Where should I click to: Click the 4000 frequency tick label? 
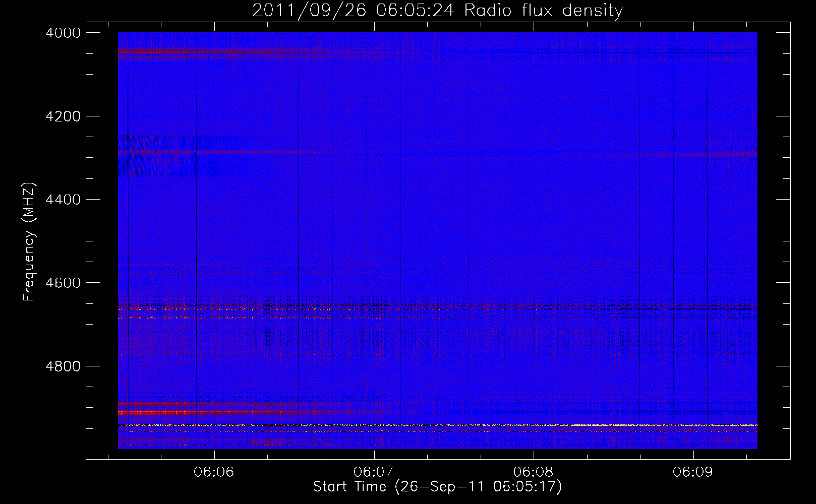coord(63,33)
